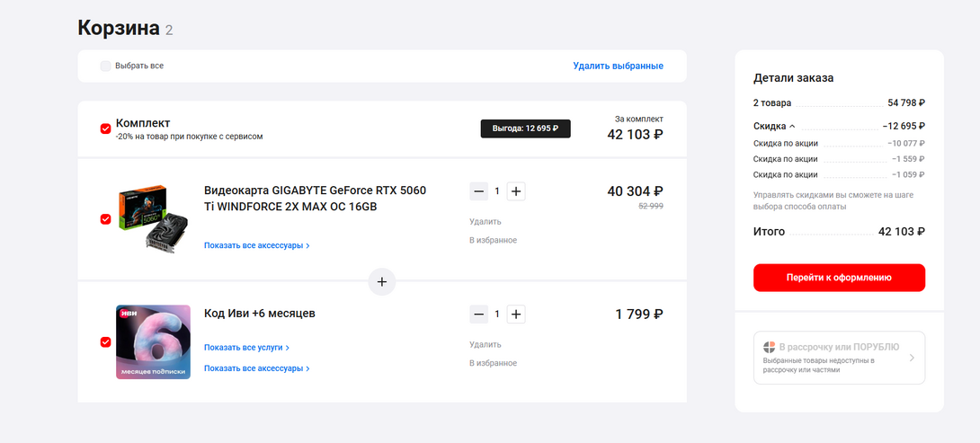Increase quantity of GIGABYTE video card
This screenshot has height=443, width=980.
[x=516, y=191]
